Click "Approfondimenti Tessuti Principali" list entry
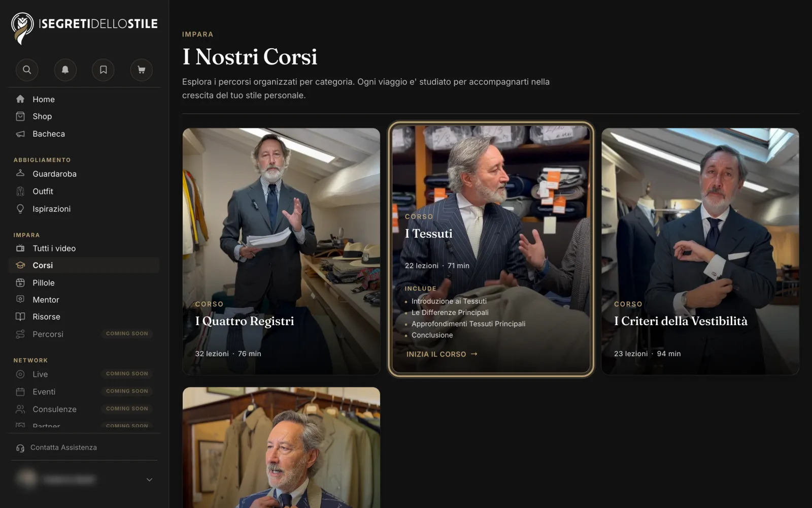The image size is (812, 508). pos(468,324)
